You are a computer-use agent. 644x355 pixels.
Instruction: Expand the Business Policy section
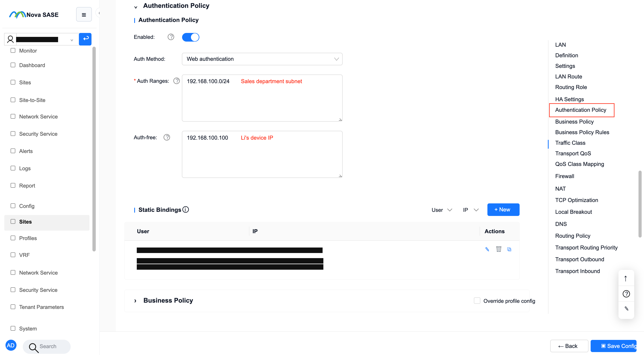(135, 300)
